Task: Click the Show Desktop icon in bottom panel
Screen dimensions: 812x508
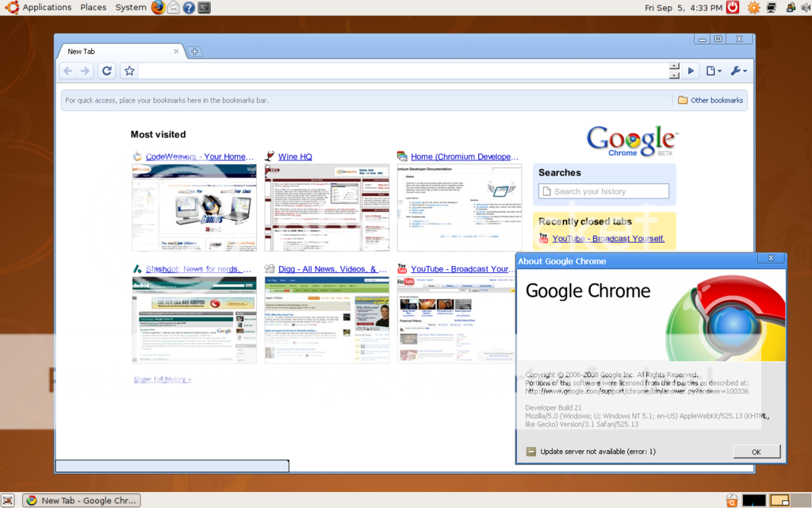Action: point(7,500)
